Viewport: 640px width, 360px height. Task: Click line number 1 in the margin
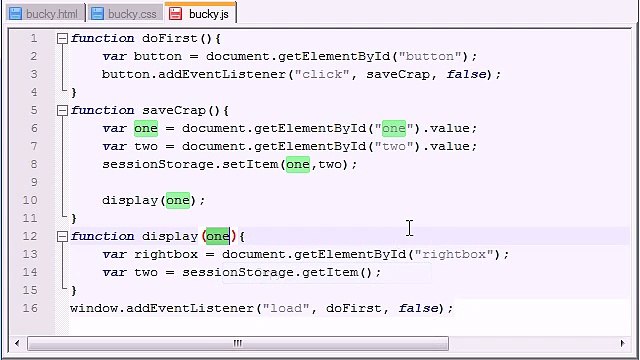pyautogui.click(x=33, y=38)
